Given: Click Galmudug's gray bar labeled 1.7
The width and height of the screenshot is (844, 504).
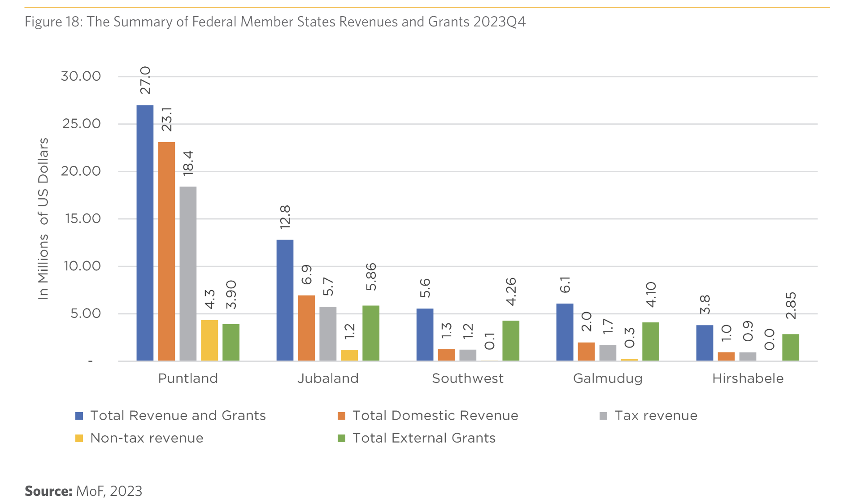Looking at the screenshot, I should [x=608, y=353].
